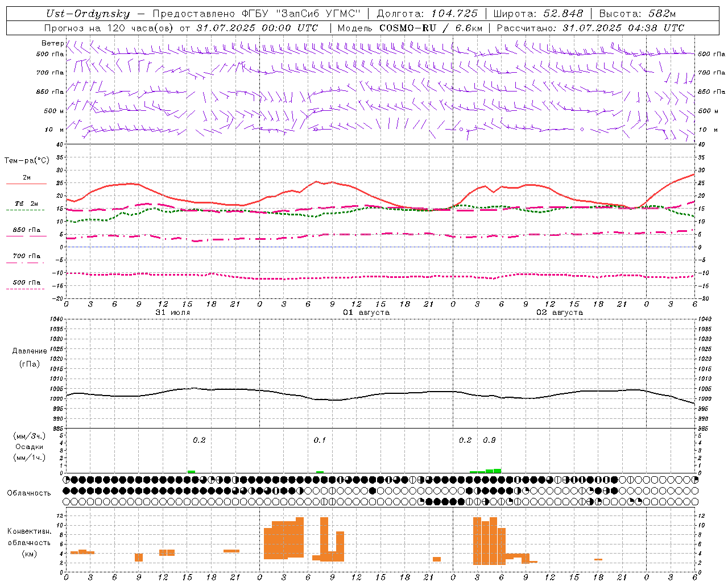The width and height of the screenshot is (728, 582).
Task: Click the (мм/1ч.) precipitation unit label
Action: (x=30, y=458)
